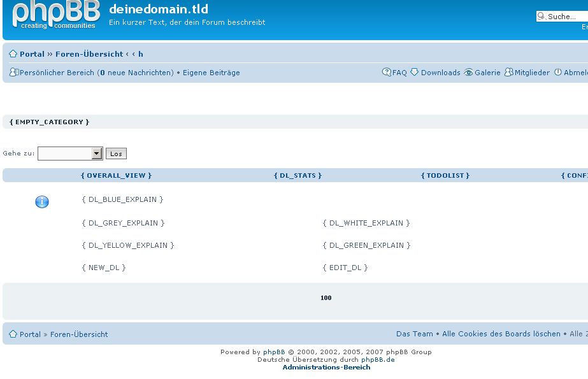Screen dimensions: 588x379
Task: Click the Galerie eye icon
Action: 468,73
